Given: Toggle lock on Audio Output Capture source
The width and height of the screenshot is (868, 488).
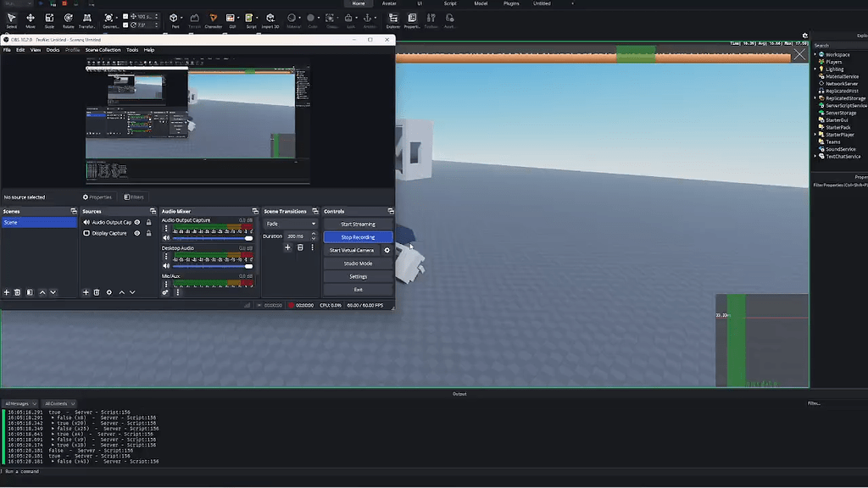Looking at the screenshot, I should coord(148,223).
